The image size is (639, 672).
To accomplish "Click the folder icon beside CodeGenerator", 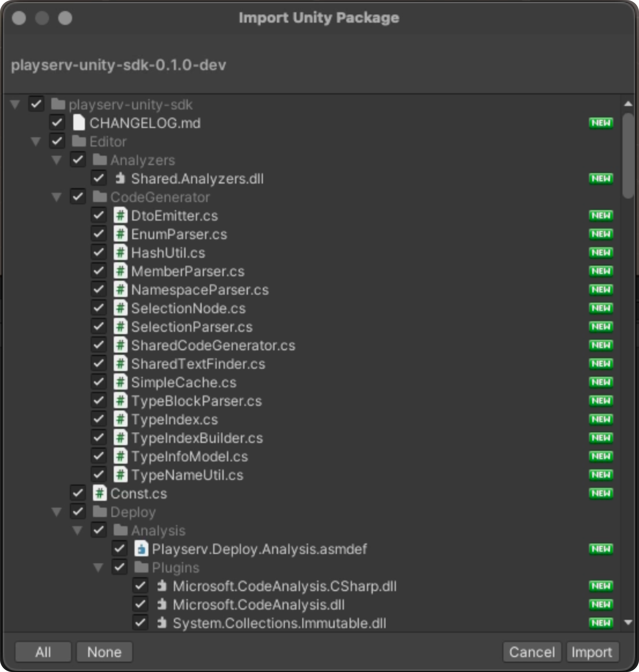I will click(x=100, y=197).
